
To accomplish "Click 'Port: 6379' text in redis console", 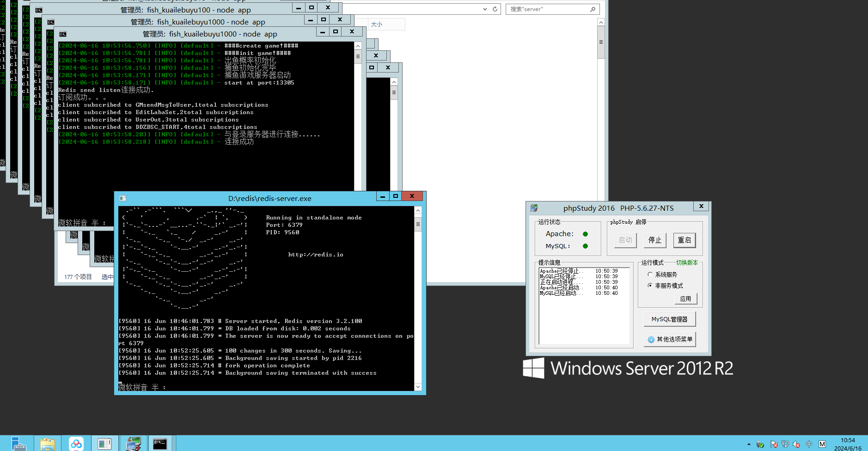I will click(284, 225).
